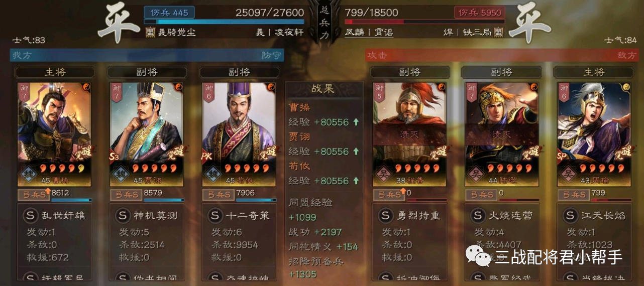Select the 周瑜 commander portrait

click(594, 134)
